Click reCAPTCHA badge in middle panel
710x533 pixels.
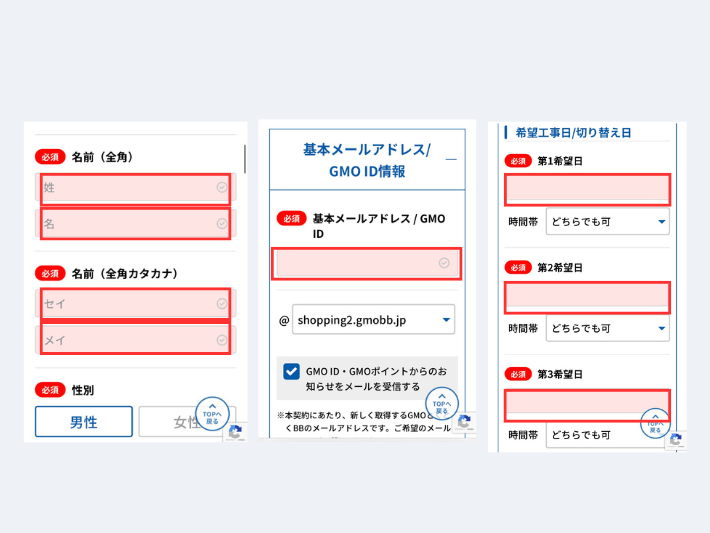pos(465,422)
